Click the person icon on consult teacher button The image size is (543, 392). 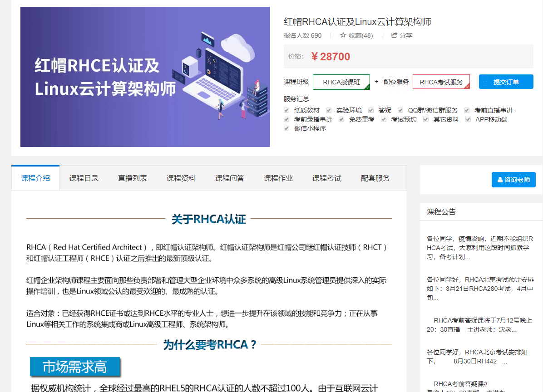coord(500,180)
